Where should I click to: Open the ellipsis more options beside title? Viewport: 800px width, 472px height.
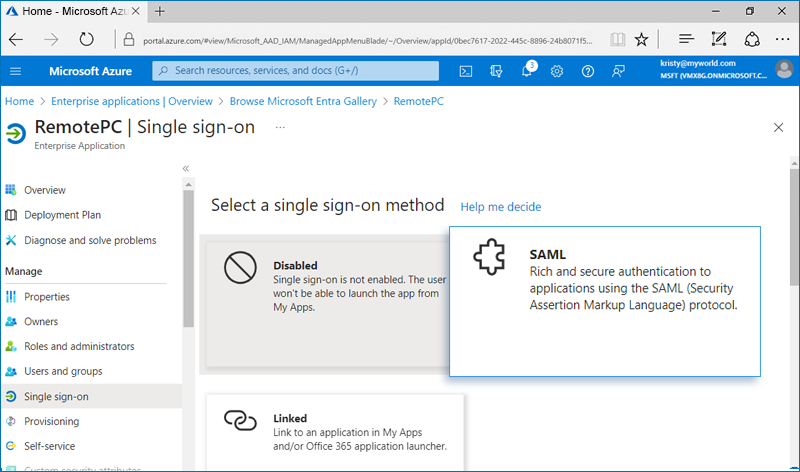(280, 128)
